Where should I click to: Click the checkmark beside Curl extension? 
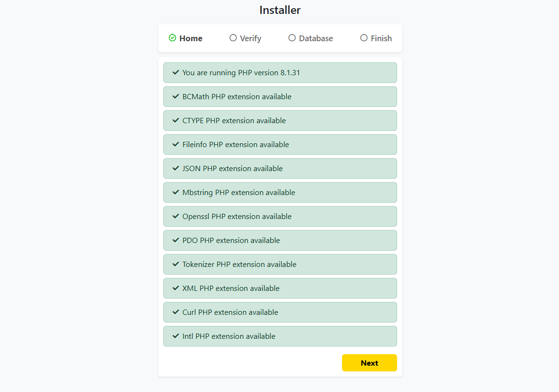pos(175,312)
